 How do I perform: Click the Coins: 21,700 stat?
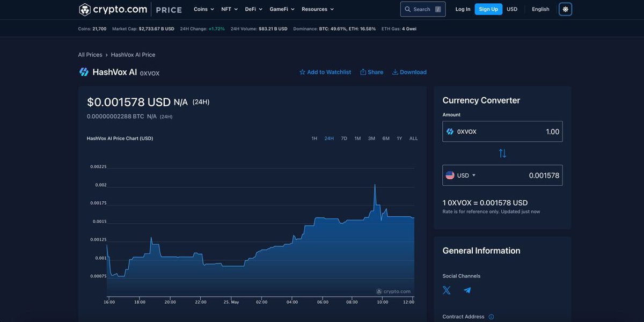pos(92,28)
